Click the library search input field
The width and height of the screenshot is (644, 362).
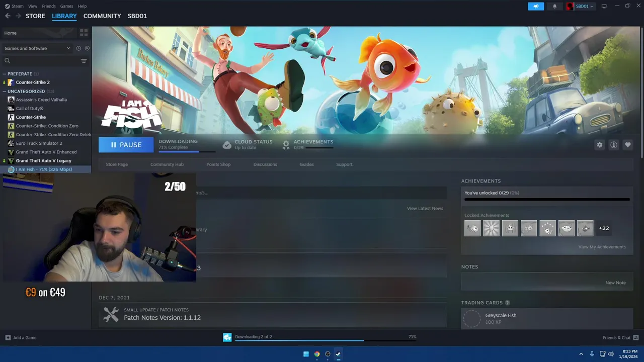point(44,61)
